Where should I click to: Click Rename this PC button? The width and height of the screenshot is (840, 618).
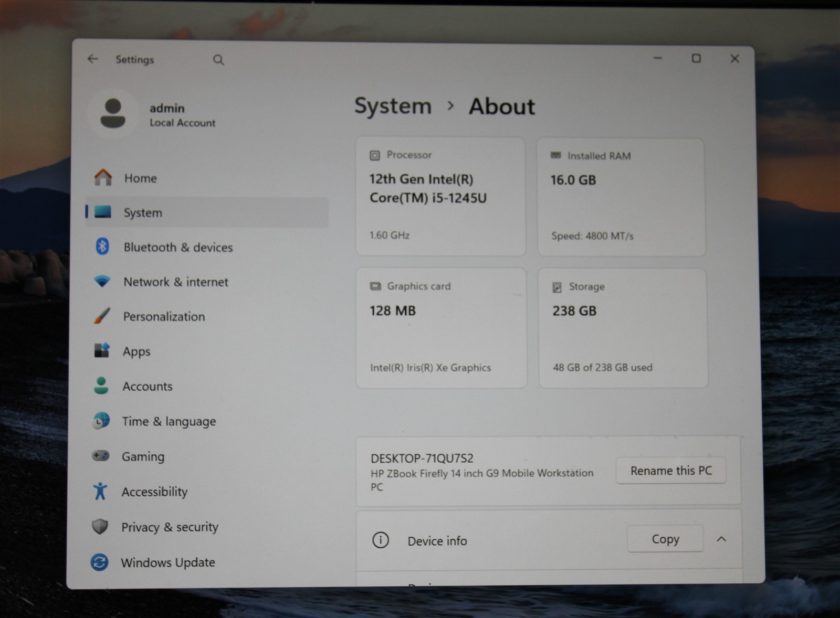(x=671, y=471)
